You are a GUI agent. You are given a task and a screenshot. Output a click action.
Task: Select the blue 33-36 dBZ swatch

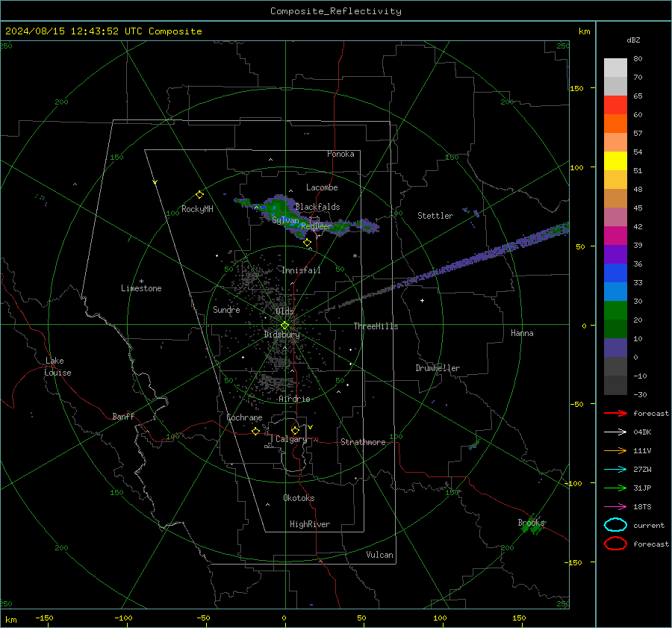(x=615, y=273)
